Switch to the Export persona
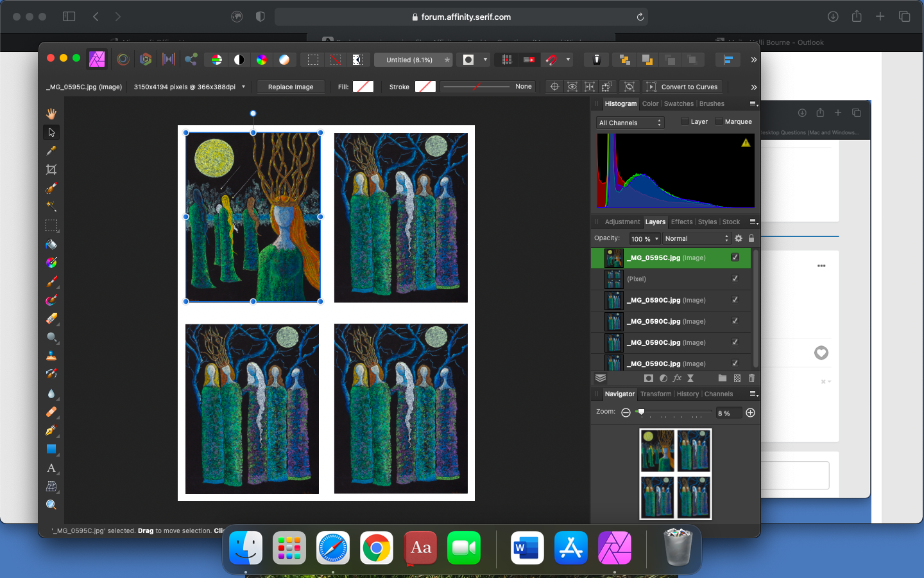 (191, 60)
